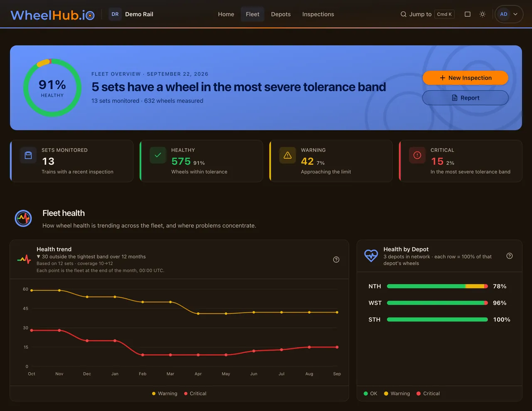Open the Healthy 575 wheels card
This screenshot has height=411, width=532.
coord(201,161)
